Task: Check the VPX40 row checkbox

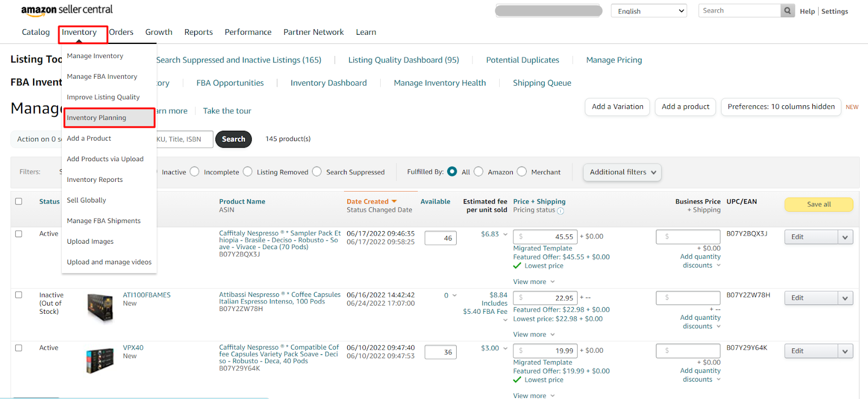Action: [x=18, y=347]
